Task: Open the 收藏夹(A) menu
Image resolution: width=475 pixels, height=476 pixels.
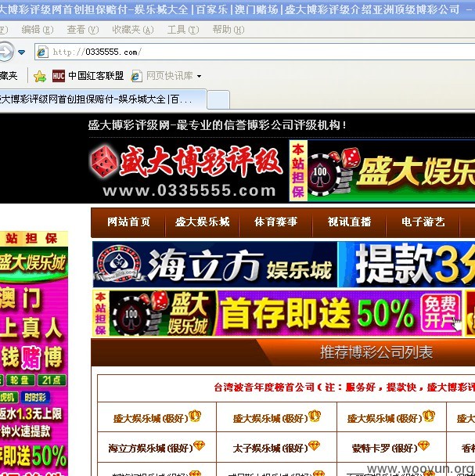Action: 132,30
